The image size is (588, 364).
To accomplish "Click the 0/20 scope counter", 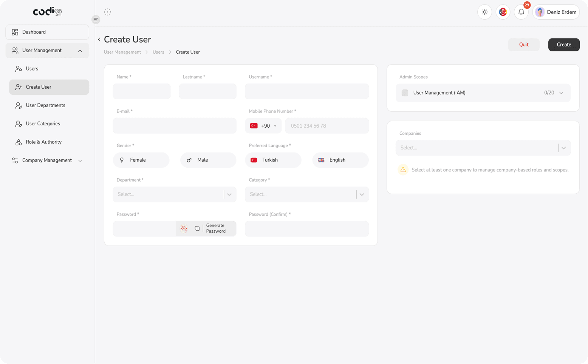I will tap(549, 93).
